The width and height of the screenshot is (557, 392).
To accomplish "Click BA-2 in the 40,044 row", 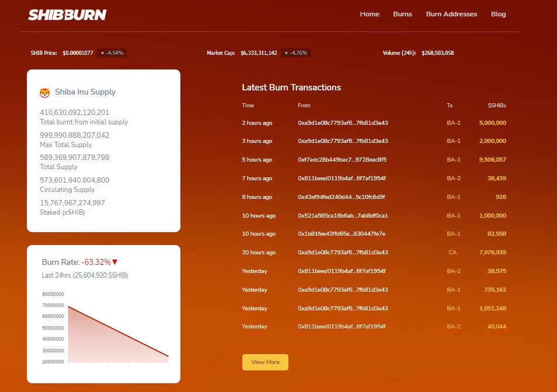I will point(453,326).
